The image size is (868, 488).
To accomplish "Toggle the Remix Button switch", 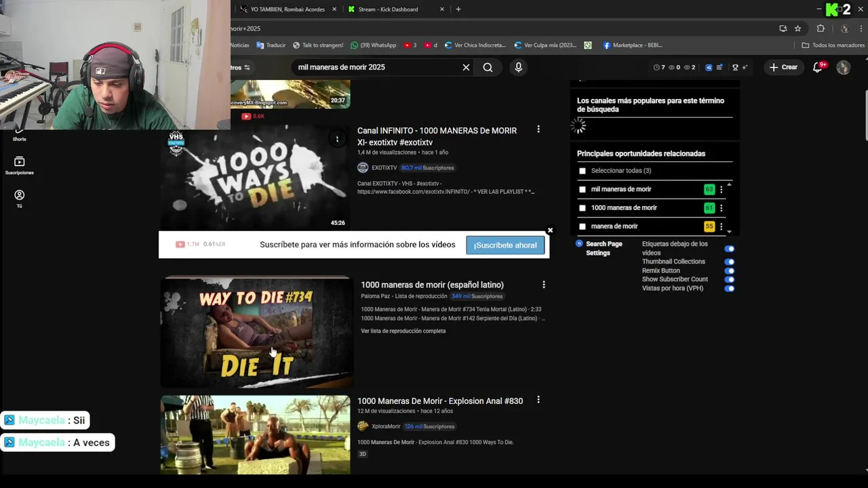I will pyautogui.click(x=729, y=270).
